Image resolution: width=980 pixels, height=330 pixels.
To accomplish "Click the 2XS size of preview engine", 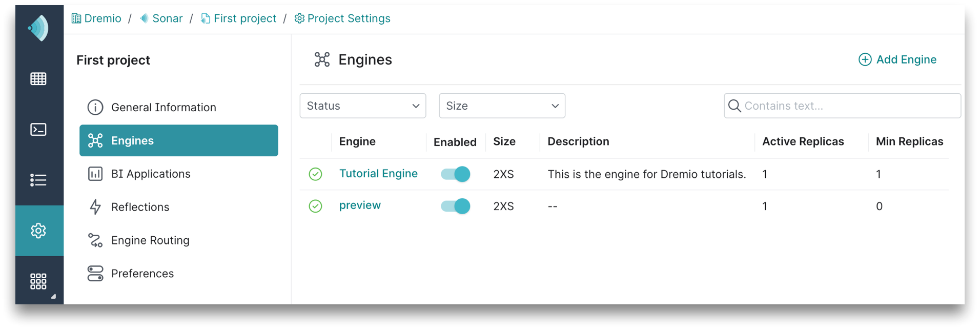I will (x=503, y=206).
